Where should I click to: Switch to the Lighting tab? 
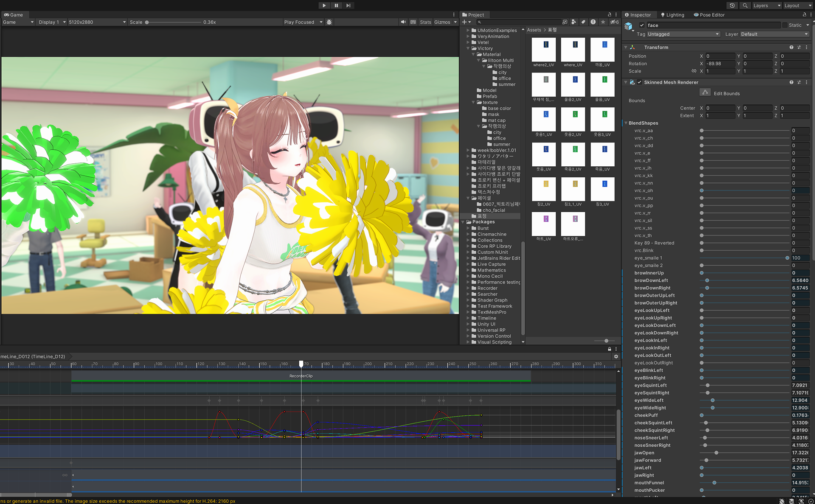click(x=672, y=15)
